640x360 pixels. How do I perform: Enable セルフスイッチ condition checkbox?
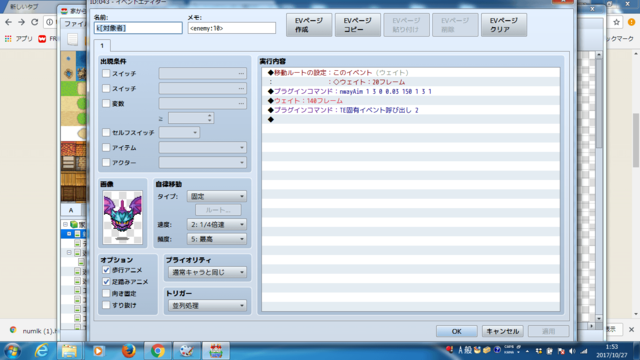(106, 132)
